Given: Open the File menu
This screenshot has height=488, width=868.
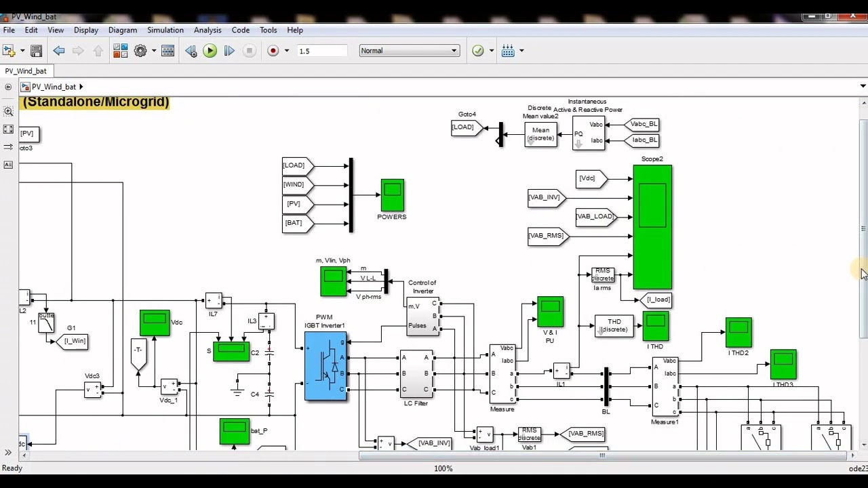Looking at the screenshot, I should (9, 30).
